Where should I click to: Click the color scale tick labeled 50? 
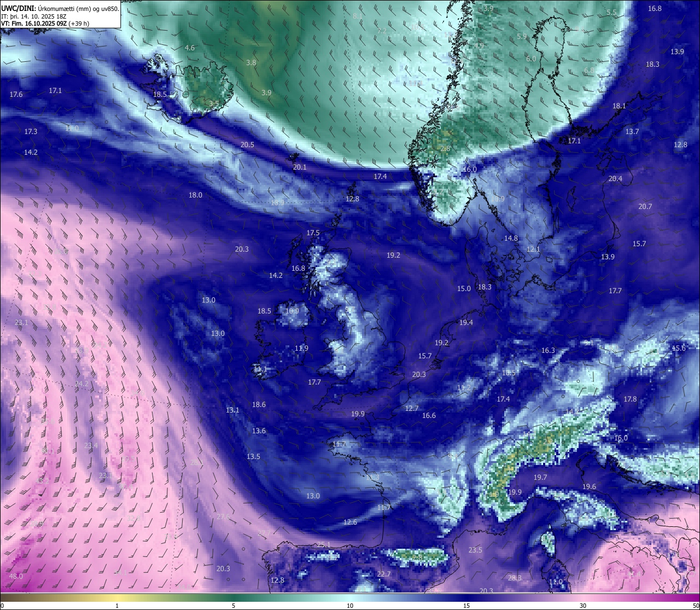pyautogui.click(x=695, y=606)
